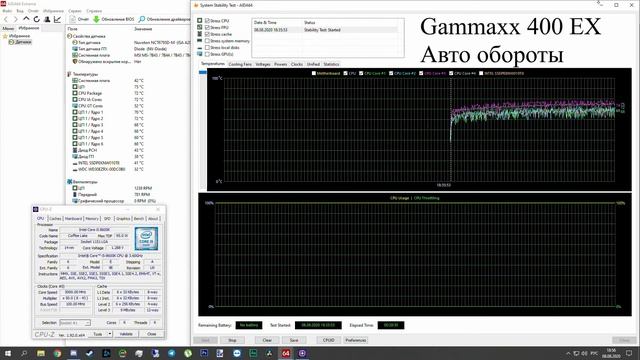This screenshot has width=640, height=360.
Task: Click the INTEL SSD temperature row icon
Action: [75, 163]
